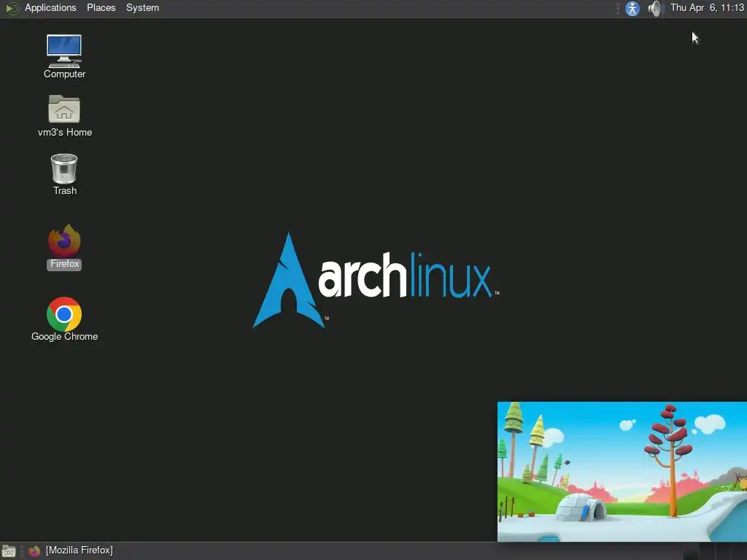Image resolution: width=747 pixels, height=560 pixels.
Task: Click the volume speaker icon
Action: [655, 9]
